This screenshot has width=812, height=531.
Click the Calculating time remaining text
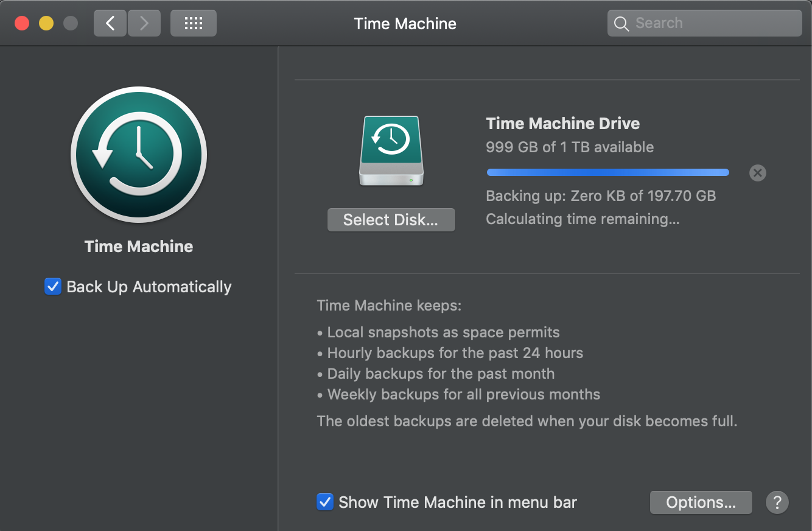point(583,219)
